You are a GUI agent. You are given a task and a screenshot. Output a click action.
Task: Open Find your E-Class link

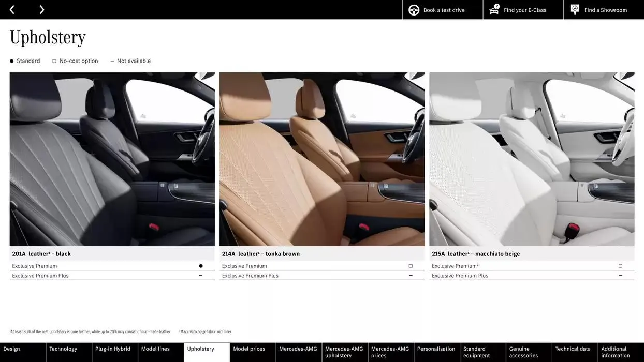523,10
